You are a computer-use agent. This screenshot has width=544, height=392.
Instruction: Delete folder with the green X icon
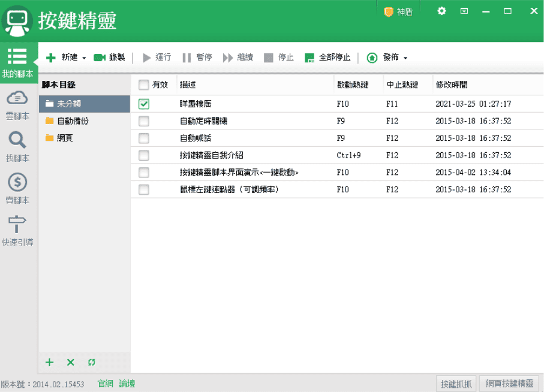pyautogui.click(x=70, y=362)
